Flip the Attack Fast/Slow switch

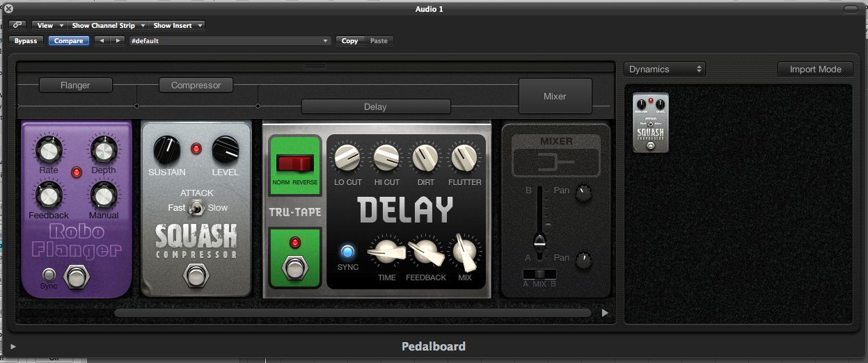pos(197,207)
